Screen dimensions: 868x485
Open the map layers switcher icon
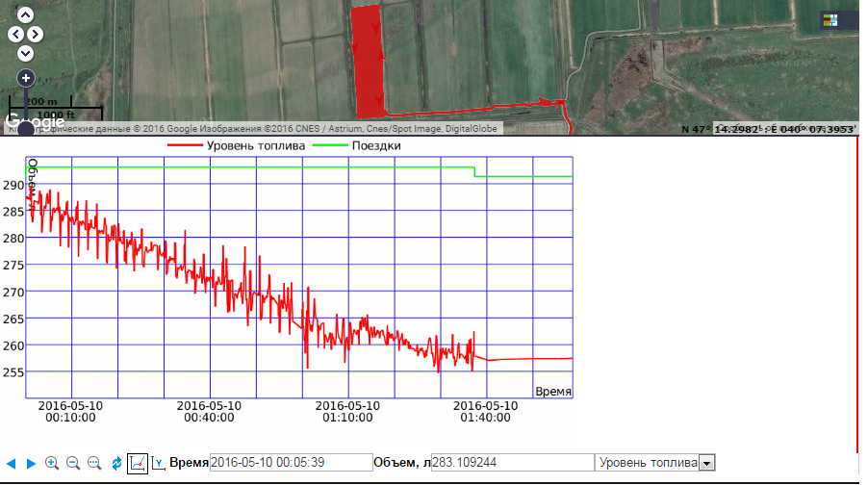(x=830, y=20)
